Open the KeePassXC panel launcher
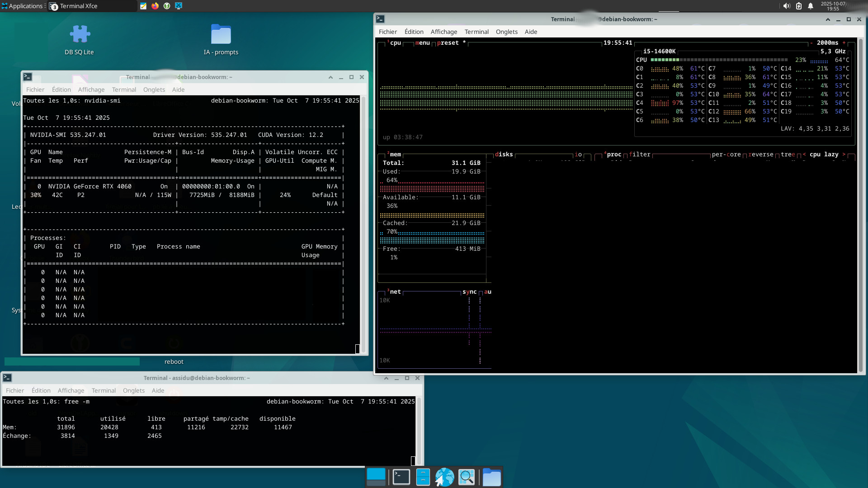The height and width of the screenshot is (488, 868). [x=167, y=6]
